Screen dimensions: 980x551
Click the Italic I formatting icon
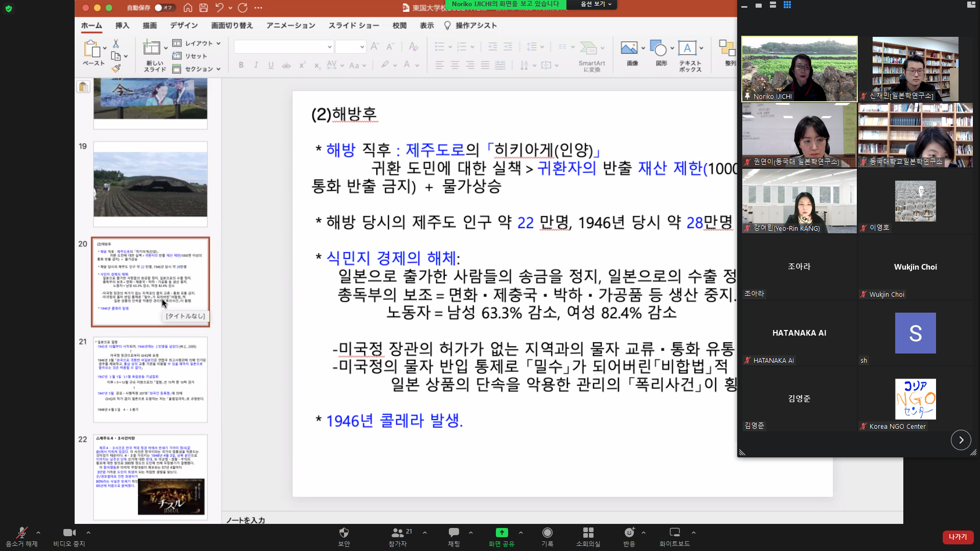256,65
